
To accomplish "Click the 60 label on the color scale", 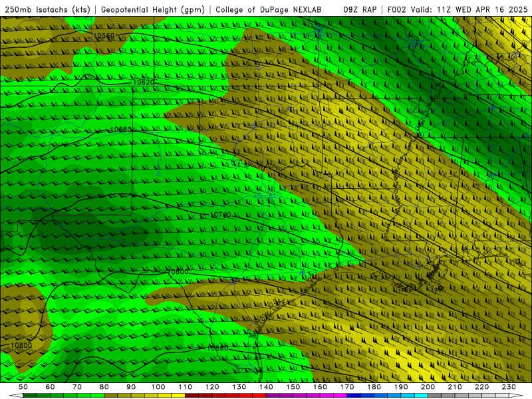I will coord(50,387).
